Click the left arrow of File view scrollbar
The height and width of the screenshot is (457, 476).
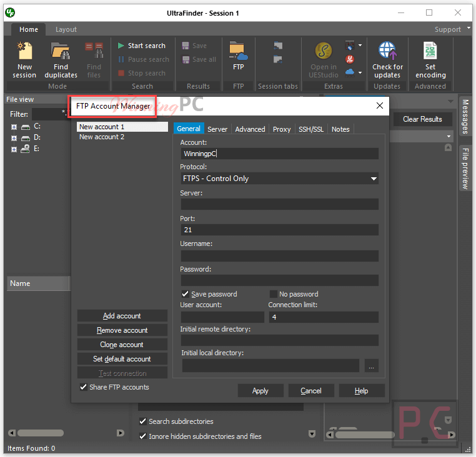pyautogui.click(x=11, y=433)
